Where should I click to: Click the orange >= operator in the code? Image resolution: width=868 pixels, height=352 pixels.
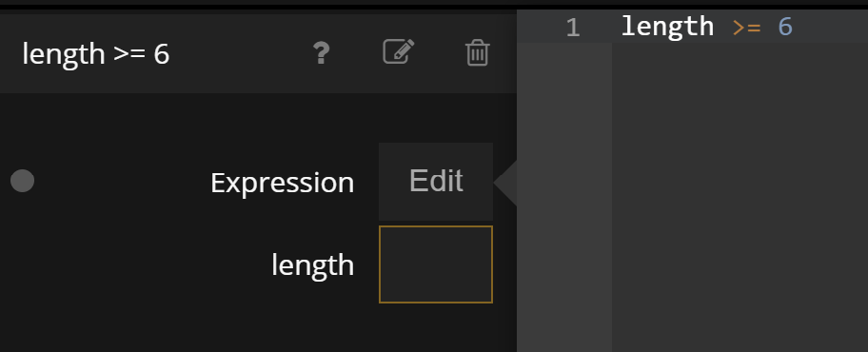(x=746, y=28)
